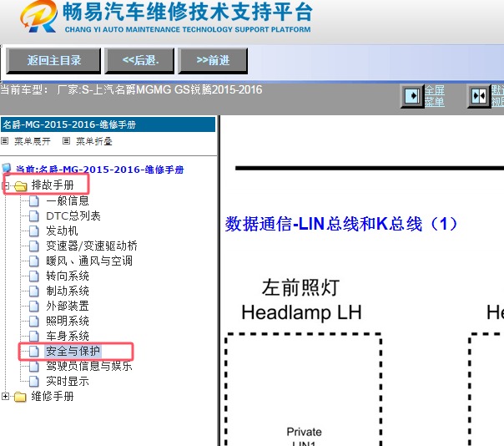
Task: Click the document icon beside 制动系统
Action: tap(33, 291)
